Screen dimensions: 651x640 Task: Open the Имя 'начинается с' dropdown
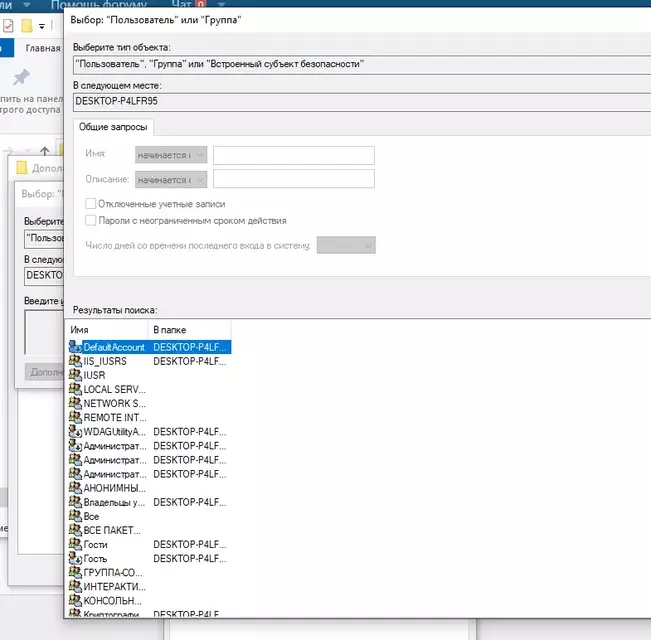click(x=171, y=155)
